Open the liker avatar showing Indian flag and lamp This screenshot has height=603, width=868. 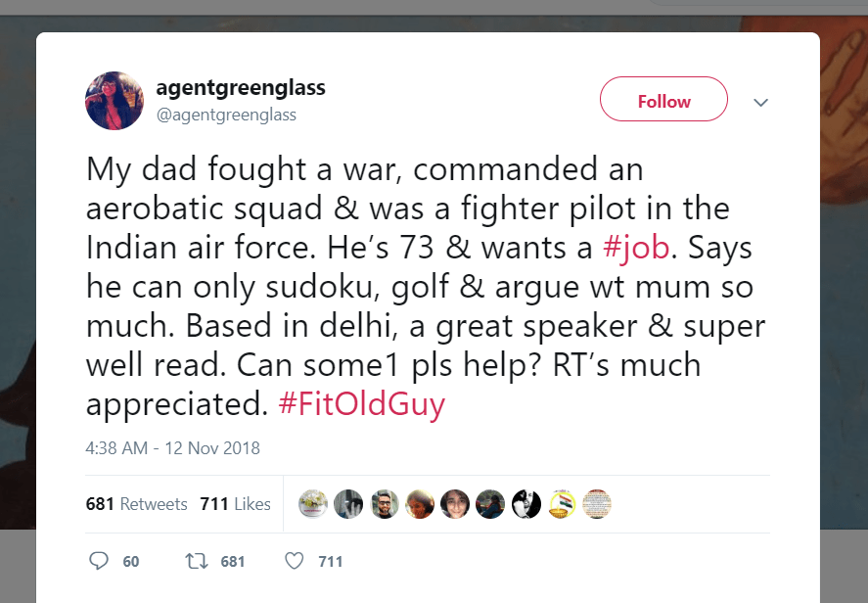coord(562,504)
